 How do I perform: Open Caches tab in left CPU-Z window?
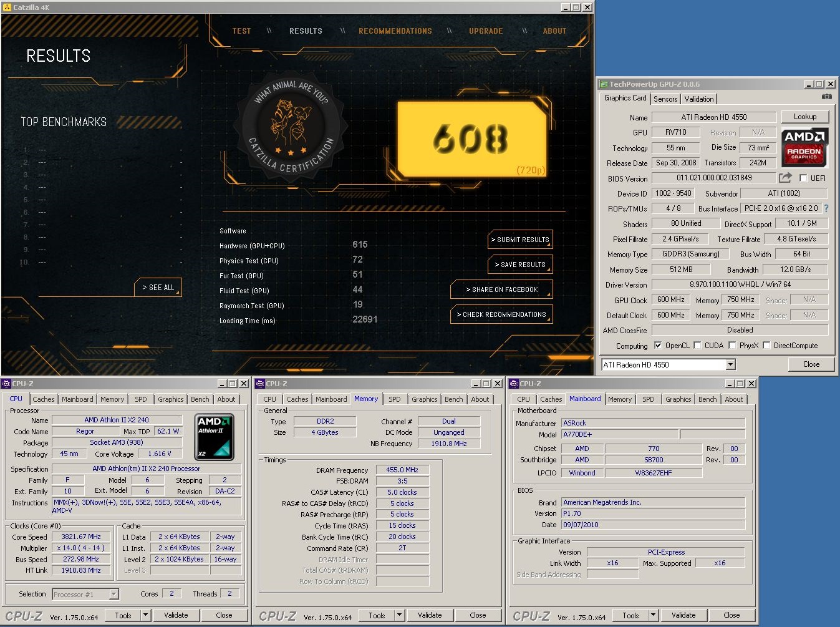(44, 399)
